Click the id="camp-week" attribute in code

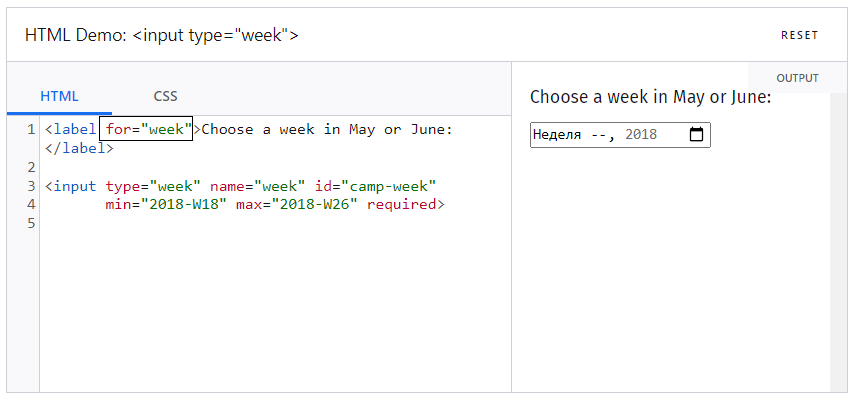pos(376,186)
